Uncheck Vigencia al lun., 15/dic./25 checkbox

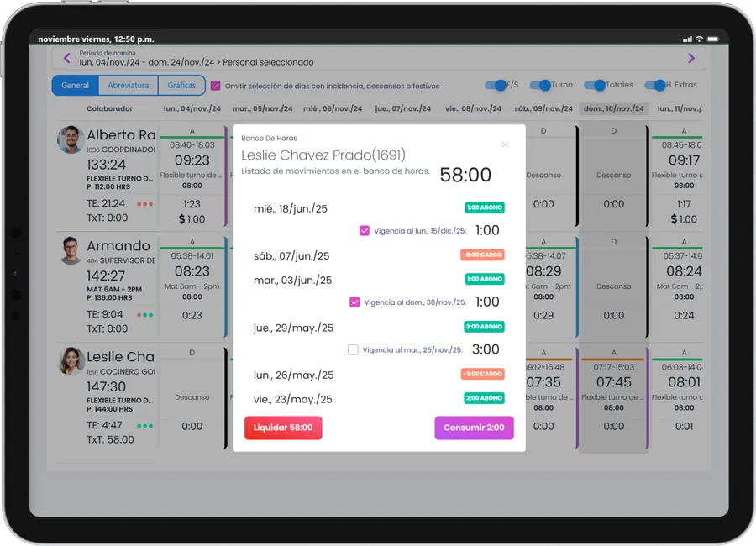pyautogui.click(x=365, y=230)
